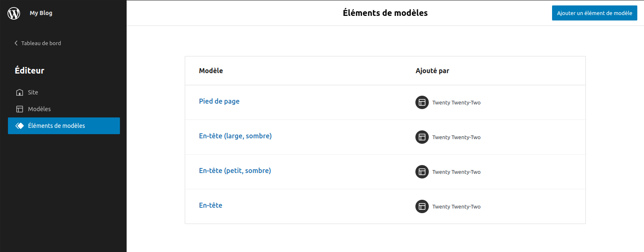Click the Modèle column header

click(x=211, y=71)
